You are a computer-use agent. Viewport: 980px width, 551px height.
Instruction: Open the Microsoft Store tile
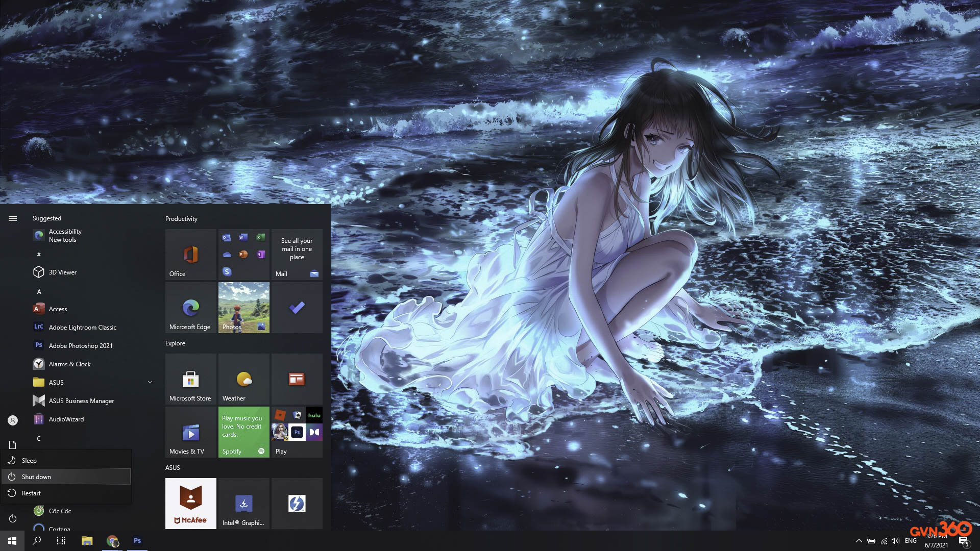[x=191, y=379]
